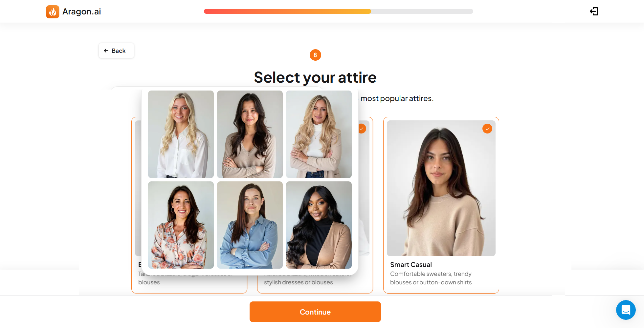Toggle the middle attire card checkmark
Viewport: 644px width, 328px height.
point(362,129)
